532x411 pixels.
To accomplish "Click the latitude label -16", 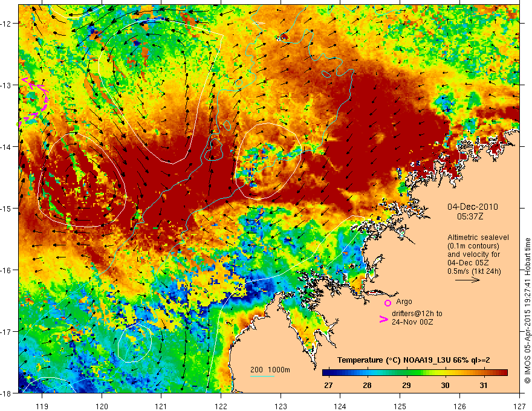I will [7, 270].
